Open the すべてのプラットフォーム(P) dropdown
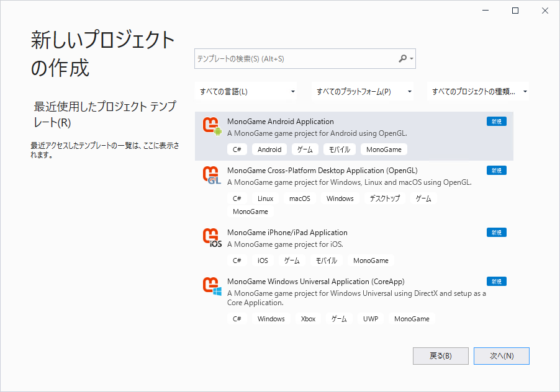This screenshot has height=392, width=560. (x=363, y=92)
